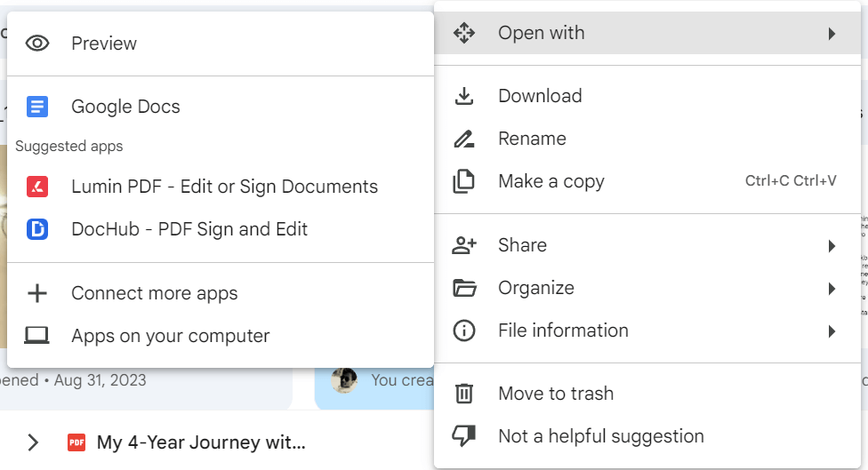
Task: Click the user avatar thumbnail beside You created
Action: 344,380
